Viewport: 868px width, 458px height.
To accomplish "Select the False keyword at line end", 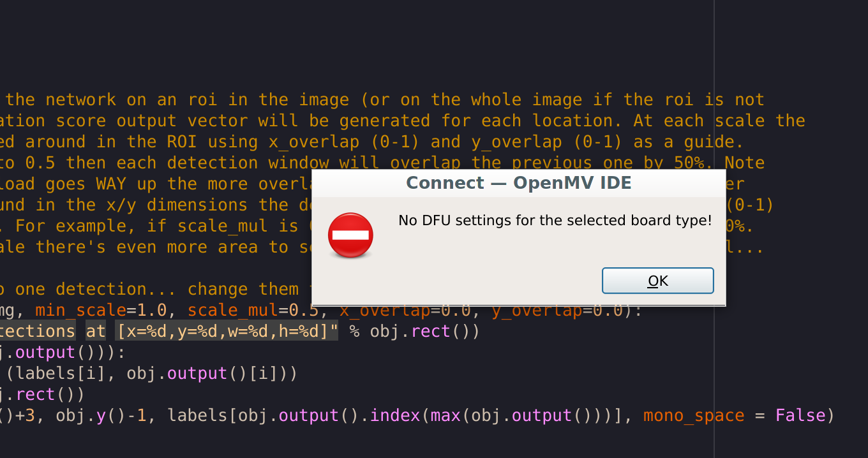I will pyautogui.click(x=800, y=415).
